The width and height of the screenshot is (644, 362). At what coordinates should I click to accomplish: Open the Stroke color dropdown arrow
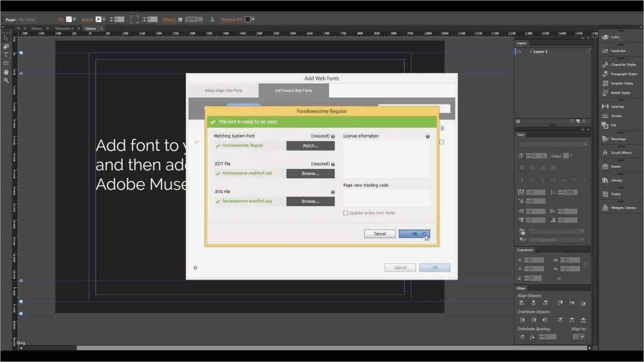(104, 20)
